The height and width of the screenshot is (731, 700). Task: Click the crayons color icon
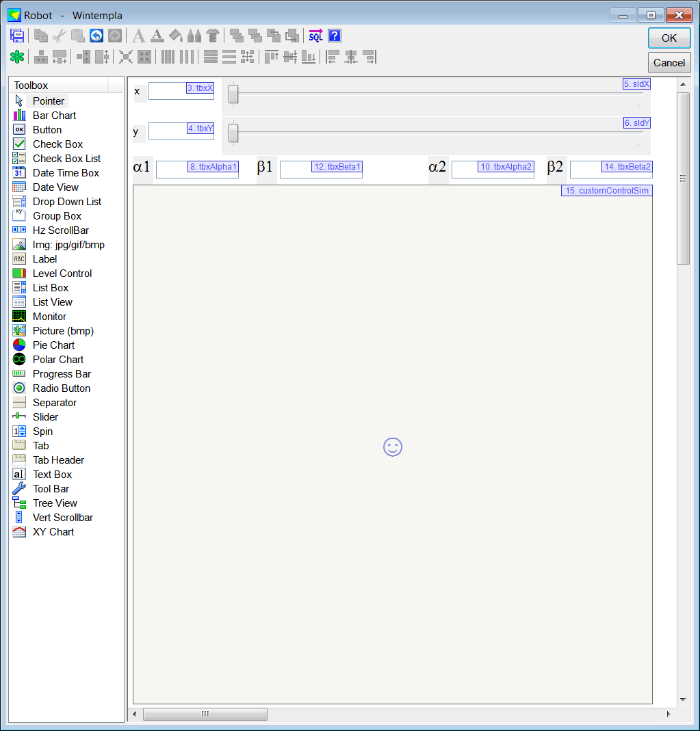tap(194, 36)
